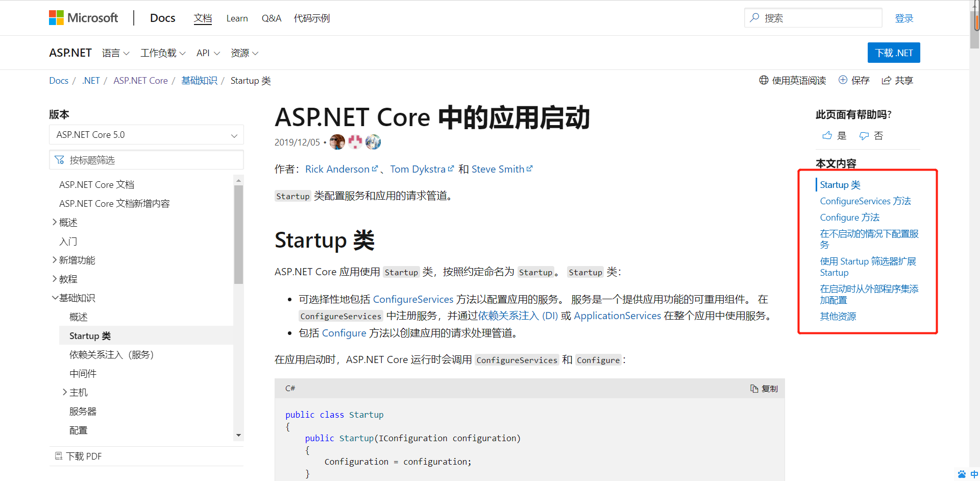Click the 复制 code button
Screen dimensions: 980x481
pos(764,389)
